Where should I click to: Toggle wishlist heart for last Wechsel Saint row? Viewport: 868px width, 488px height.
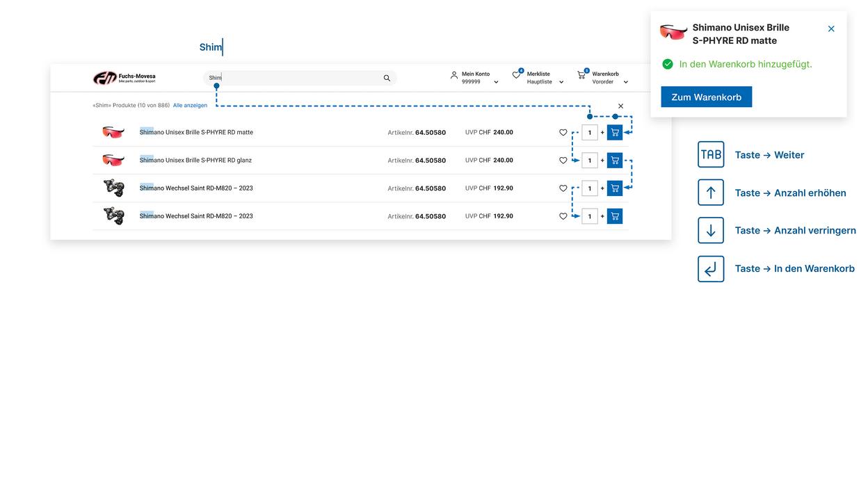coord(563,216)
